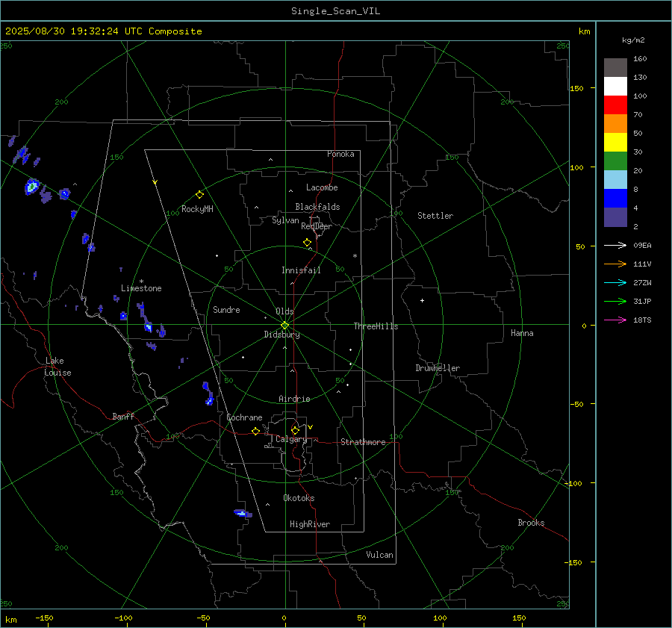Select the red 100 color scale swatch
Image resolution: width=672 pixels, height=628 pixels.
(615, 105)
